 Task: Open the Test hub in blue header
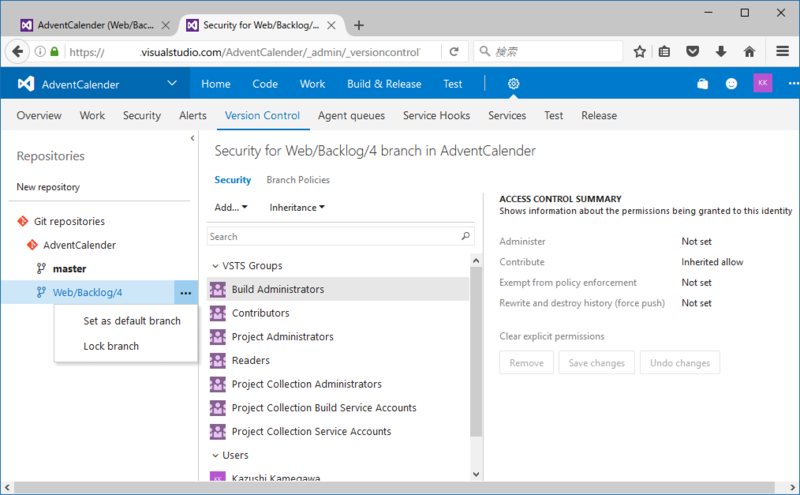453,84
